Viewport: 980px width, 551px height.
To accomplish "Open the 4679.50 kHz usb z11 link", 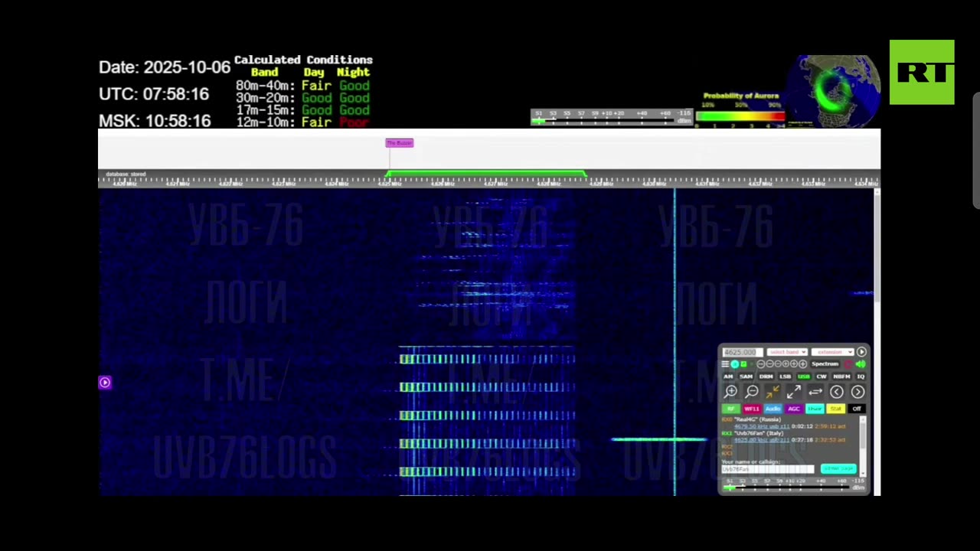I will [x=762, y=426].
